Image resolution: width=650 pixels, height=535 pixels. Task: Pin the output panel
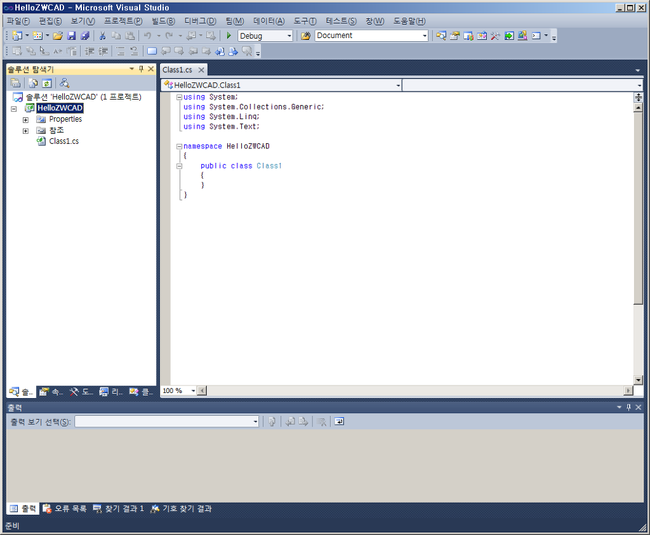click(x=628, y=407)
